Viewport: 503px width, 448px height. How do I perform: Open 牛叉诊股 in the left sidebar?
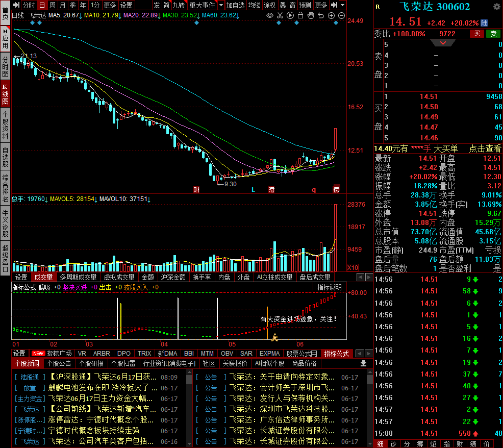pyautogui.click(x=5, y=223)
